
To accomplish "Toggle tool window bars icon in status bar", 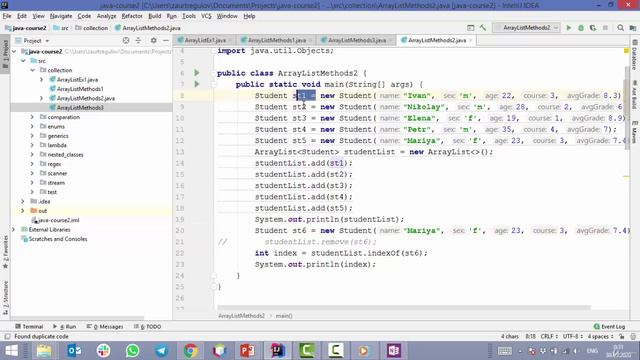I will click(x=7, y=336).
